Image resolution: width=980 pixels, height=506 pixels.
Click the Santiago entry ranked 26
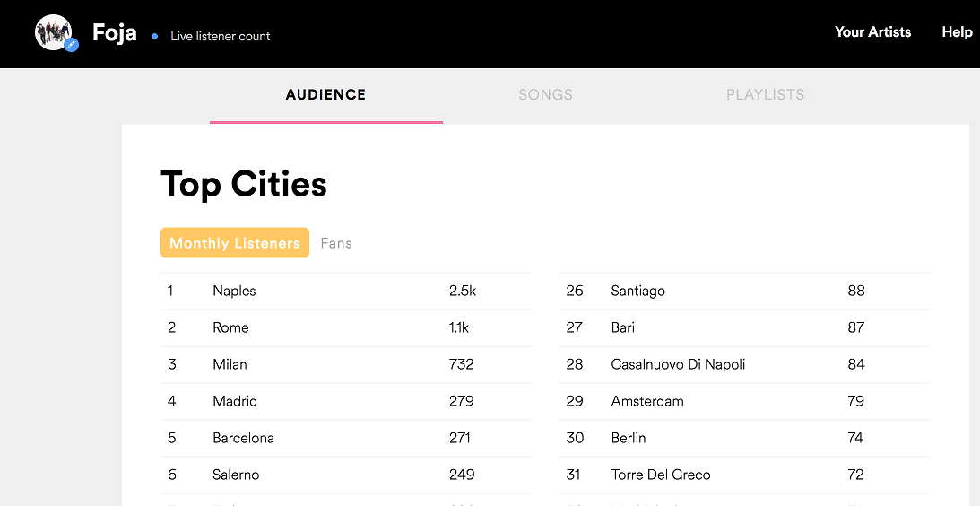click(637, 291)
